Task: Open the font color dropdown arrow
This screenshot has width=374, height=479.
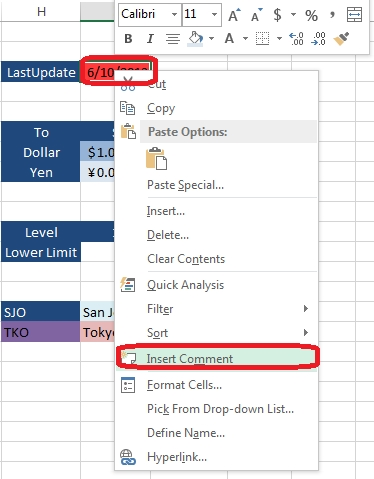Action: pos(245,39)
